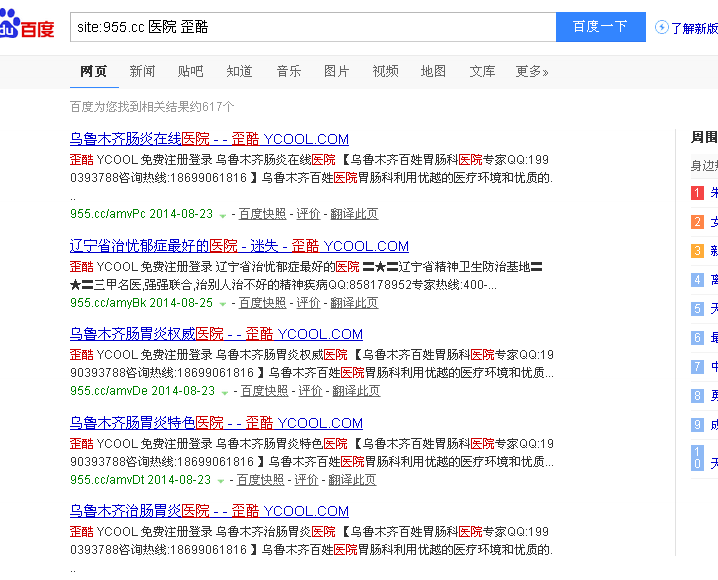Select the 网页 tab
Viewport: 718px width, 580px height.
click(x=94, y=71)
